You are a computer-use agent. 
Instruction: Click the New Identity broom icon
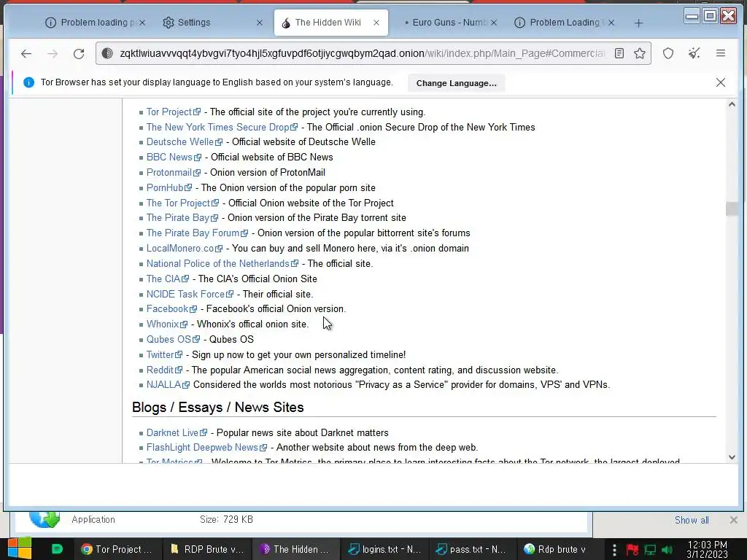(694, 53)
